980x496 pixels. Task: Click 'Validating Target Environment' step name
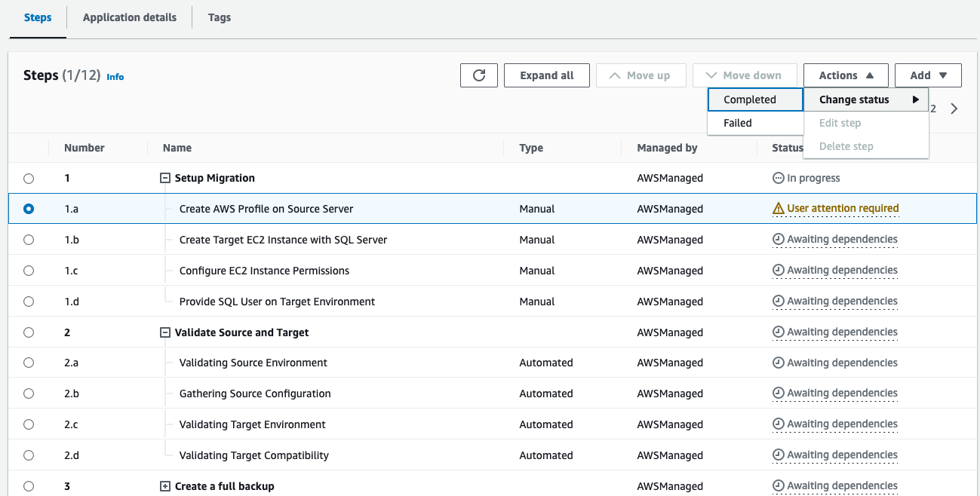[x=252, y=424]
